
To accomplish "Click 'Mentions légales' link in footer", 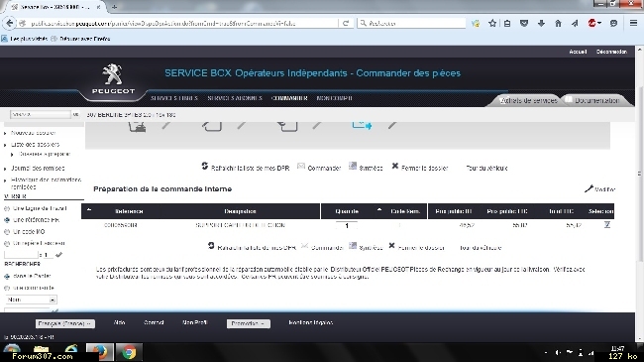I will point(310,322).
